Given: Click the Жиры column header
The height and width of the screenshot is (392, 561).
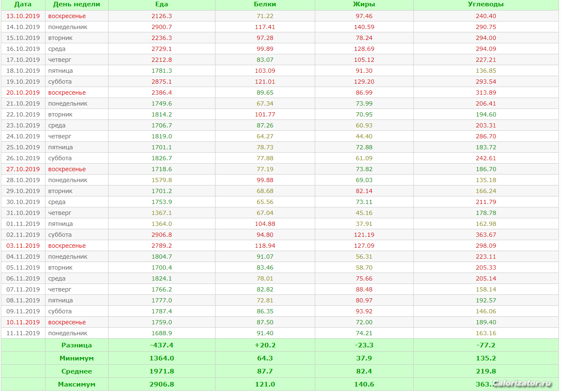Looking at the screenshot, I should coord(364,4).
